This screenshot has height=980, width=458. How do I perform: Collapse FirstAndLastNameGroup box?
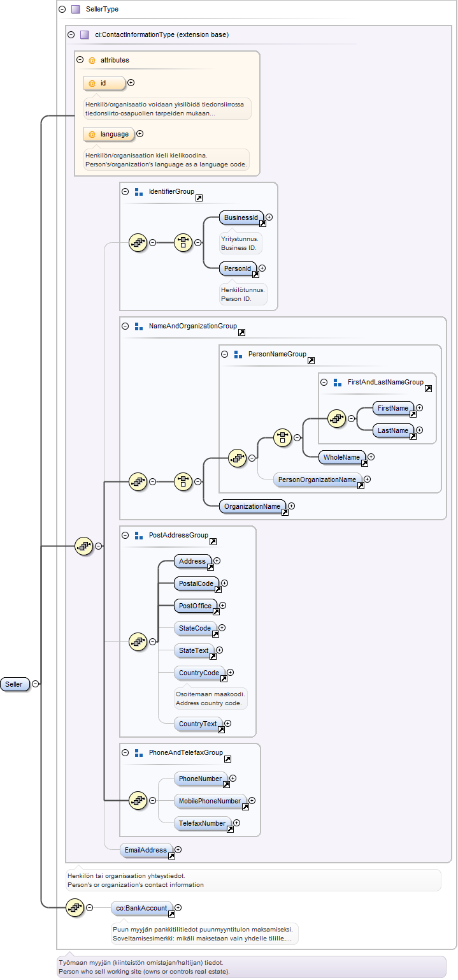(324, 382)
